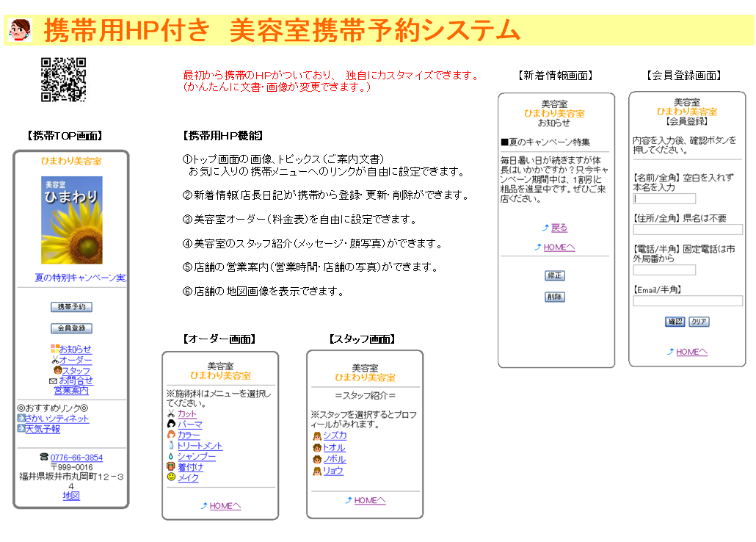This screenshot has height=542, width=756.
Task: Click the orange hair icon beside カラー
Action: click(x=171, y=435)
